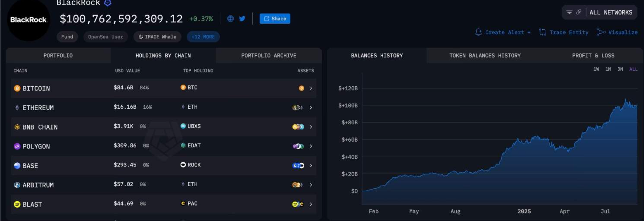Open the globe website icon
Image resolution: width=644 pixels, height=221 pixels.
tap(231, 19)
